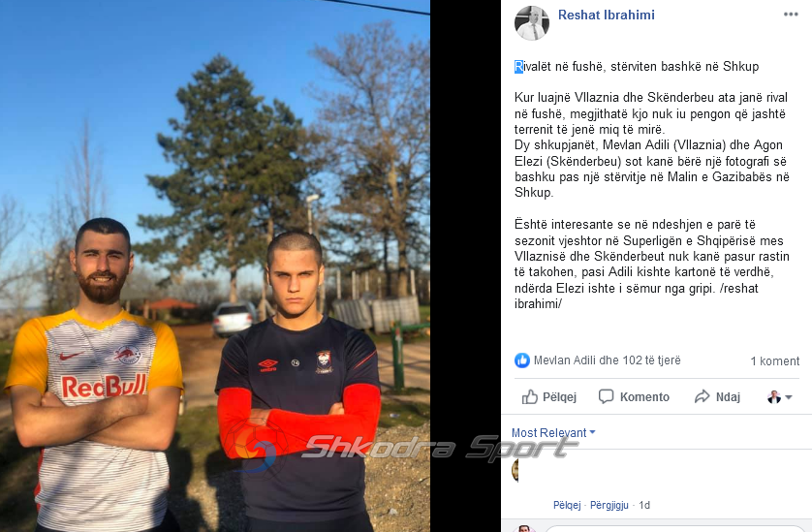Click the 1d comment timestamp
This screenshot has height=532, width=812.
pyautogui.click(x=644, y=505)
